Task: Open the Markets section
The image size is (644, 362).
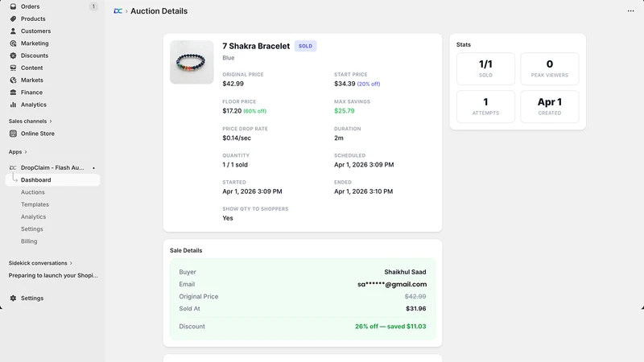Action: (x=32, y=80)
